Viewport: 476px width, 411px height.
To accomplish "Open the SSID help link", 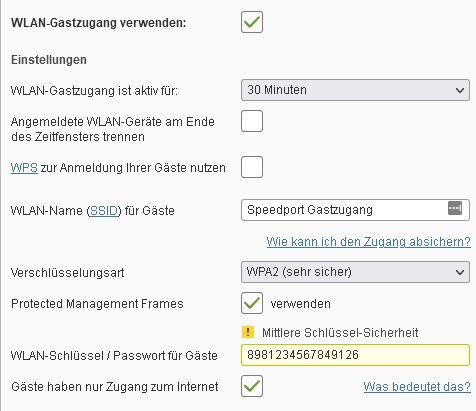I will pos(104,211).
